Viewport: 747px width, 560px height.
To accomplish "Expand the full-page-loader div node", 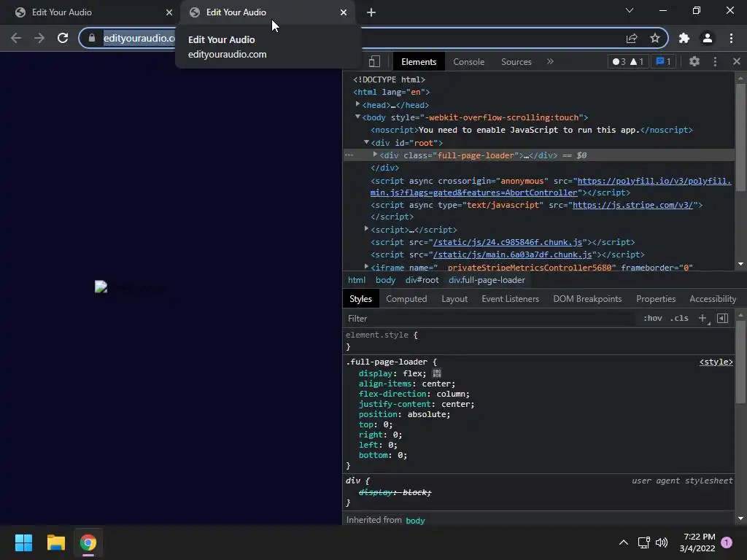I will (x=375, y=155).
